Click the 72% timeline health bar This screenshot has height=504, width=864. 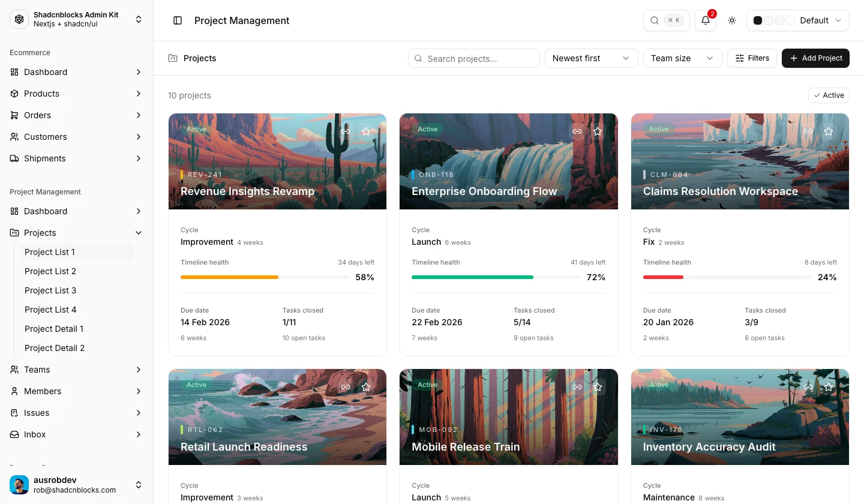[496, 277]
